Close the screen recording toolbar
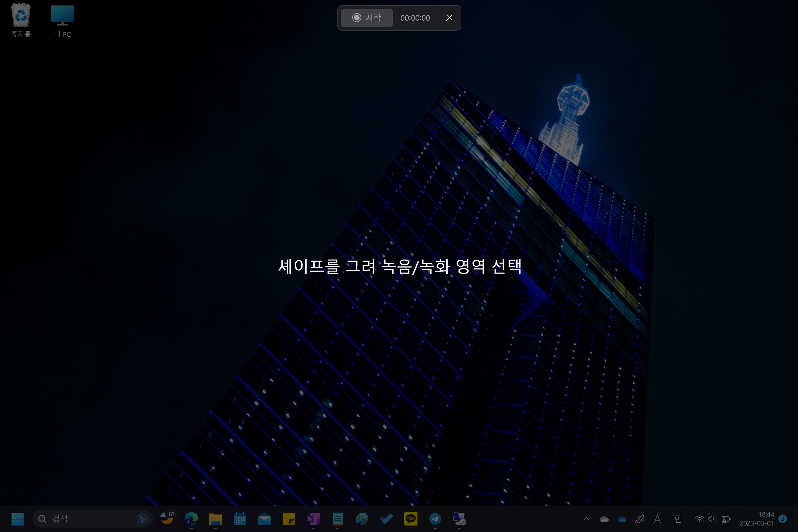The width and height of the screenshot is (798, 532). (449, 18)
